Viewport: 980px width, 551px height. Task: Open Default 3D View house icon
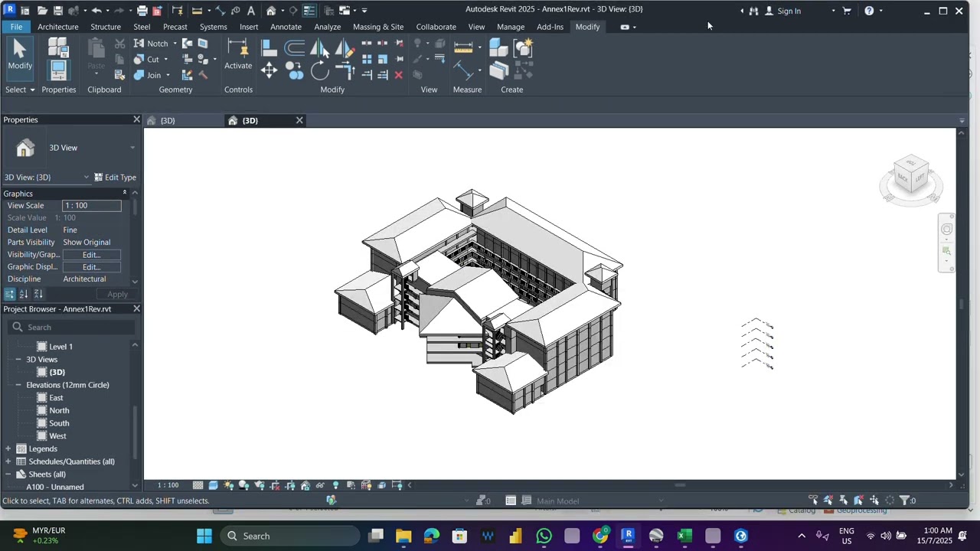tap(271, 11)
